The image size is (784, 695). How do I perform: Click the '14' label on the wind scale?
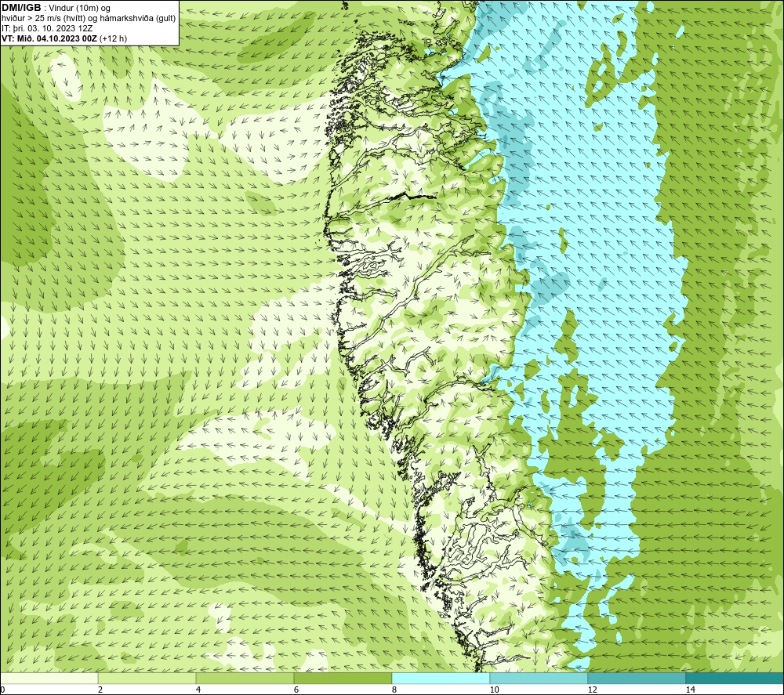pos(690,690)
